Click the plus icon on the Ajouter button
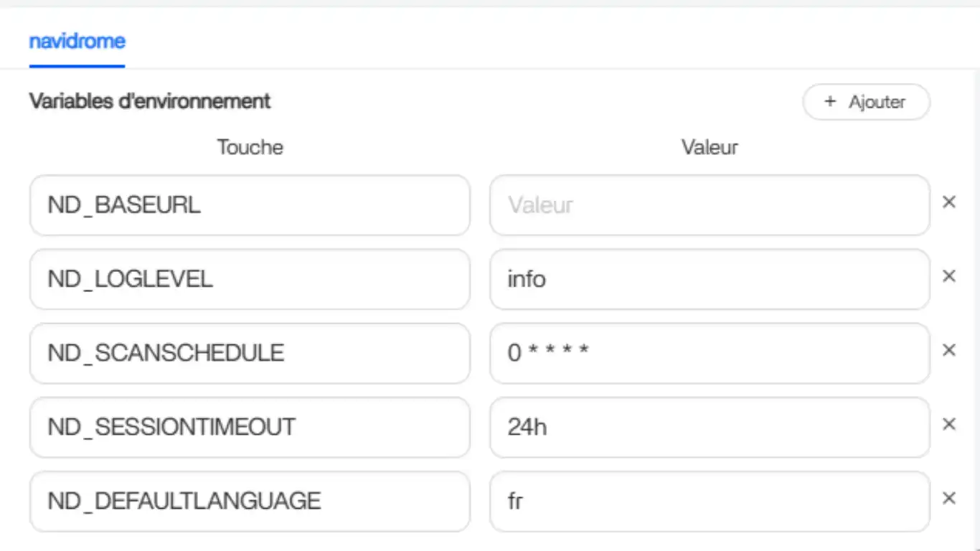This screenshot has height=551, width=980. pyautogui.click(x=829, y=102)
